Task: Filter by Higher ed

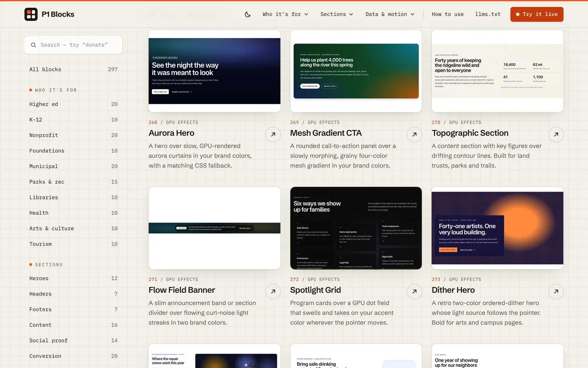Action: tap(73, 104)
